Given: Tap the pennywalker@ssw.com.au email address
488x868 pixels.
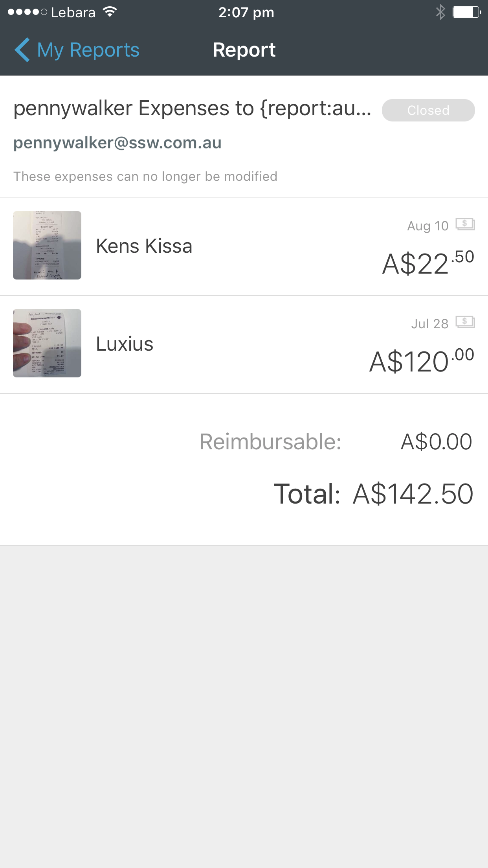Looking at the screenshot, I should point(117,143).
